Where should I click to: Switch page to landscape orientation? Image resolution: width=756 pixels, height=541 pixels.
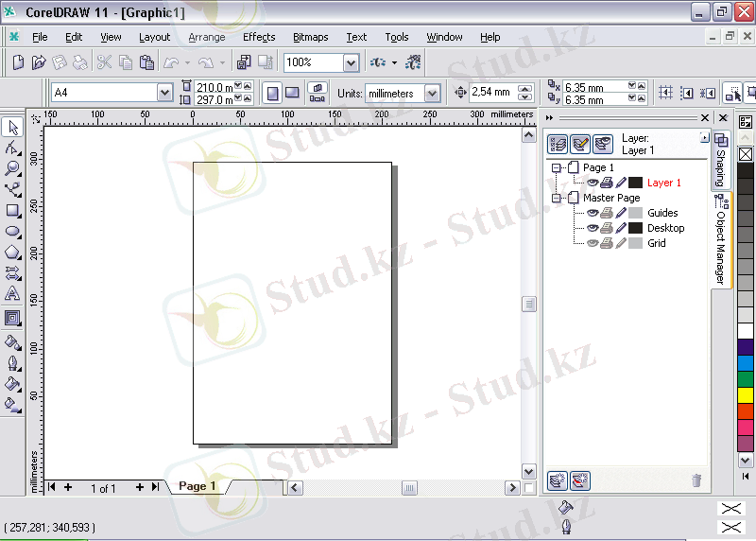(x=292, y=93)
